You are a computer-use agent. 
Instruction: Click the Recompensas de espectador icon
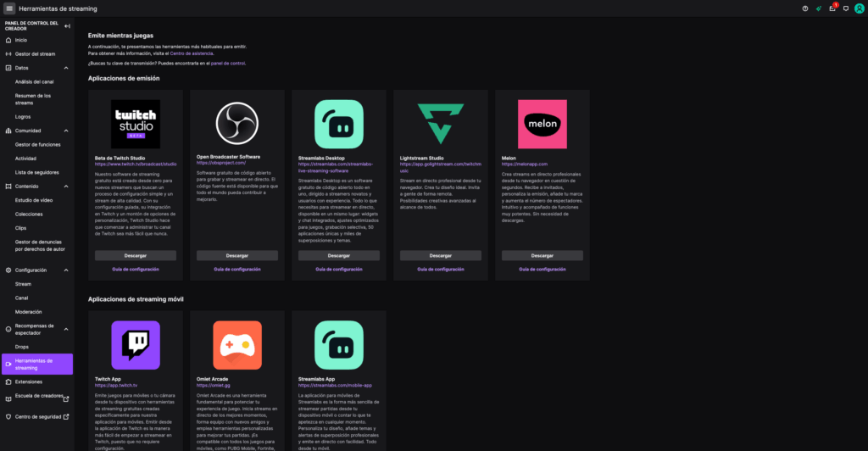click(8, 329)
